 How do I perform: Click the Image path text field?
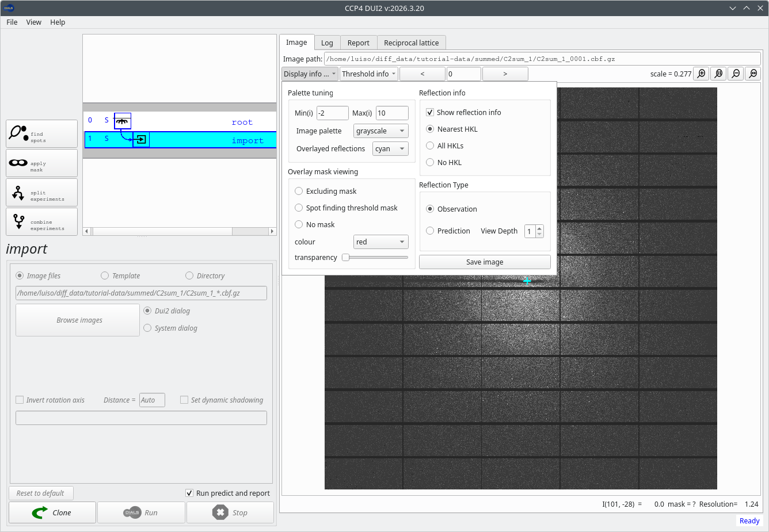coord(543,59)
